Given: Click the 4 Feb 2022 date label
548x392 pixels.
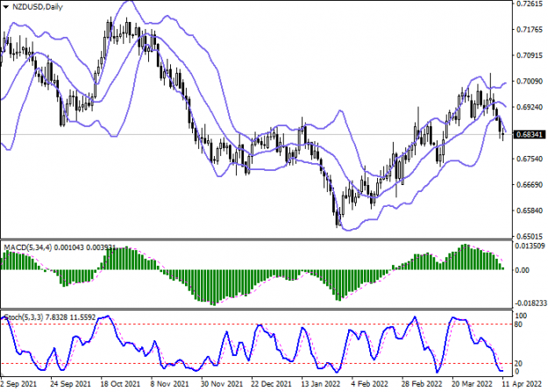Looking at the screenshot, I should click(370, 384).
